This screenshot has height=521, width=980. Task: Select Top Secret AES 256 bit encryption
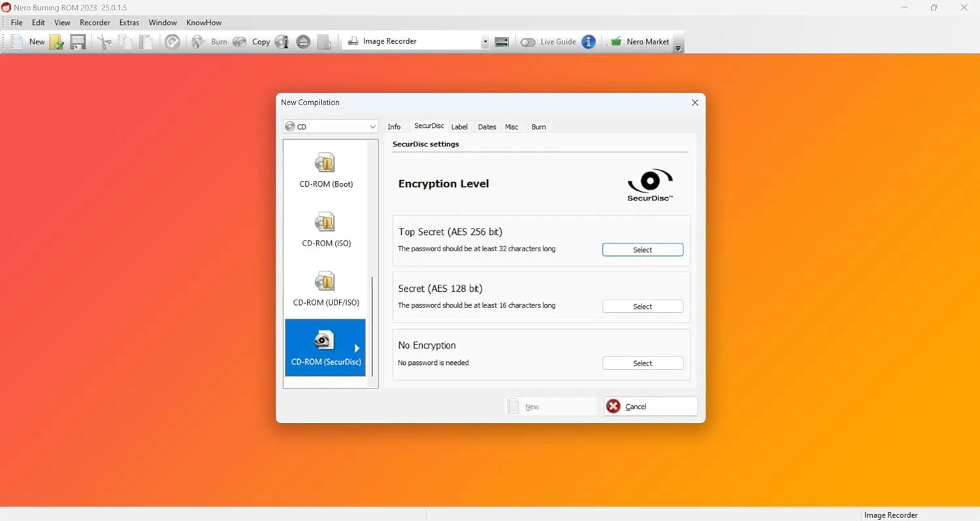pyautogui.click(x=642, y=249)
